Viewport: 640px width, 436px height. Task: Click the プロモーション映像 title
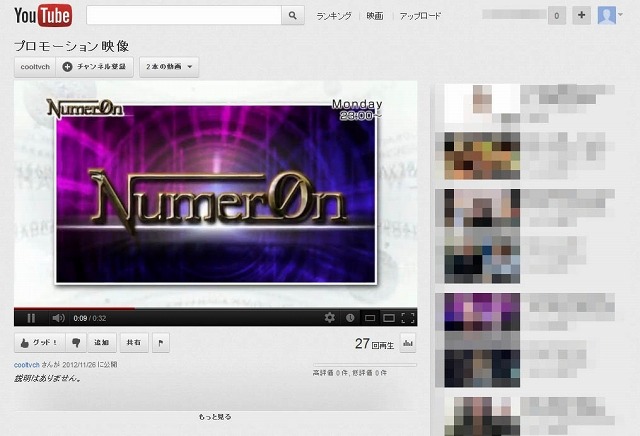click(71, 46)
